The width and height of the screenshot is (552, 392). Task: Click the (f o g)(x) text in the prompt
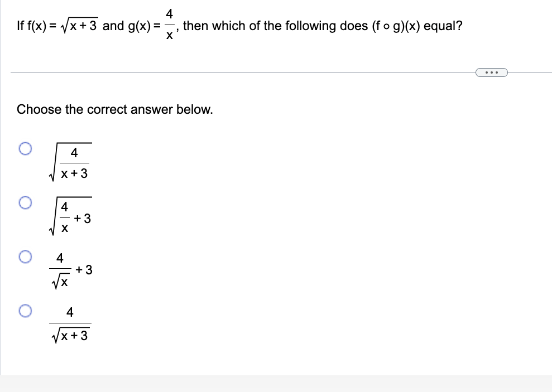click(397, 26)
